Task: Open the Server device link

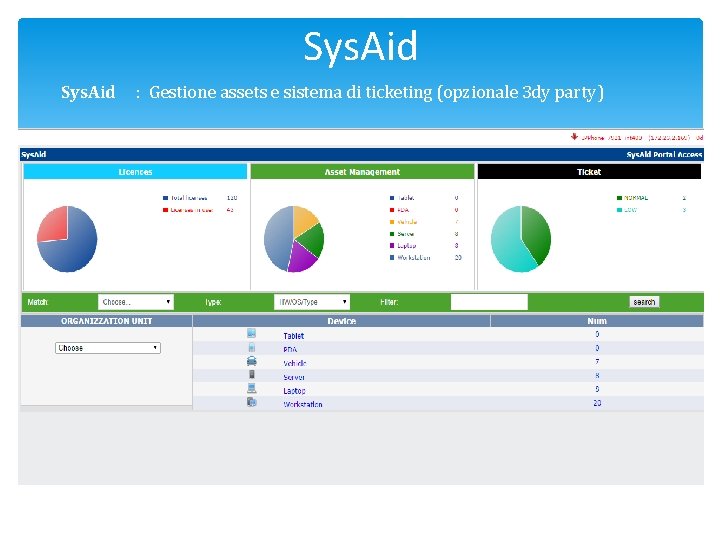Action: point(294,377)
